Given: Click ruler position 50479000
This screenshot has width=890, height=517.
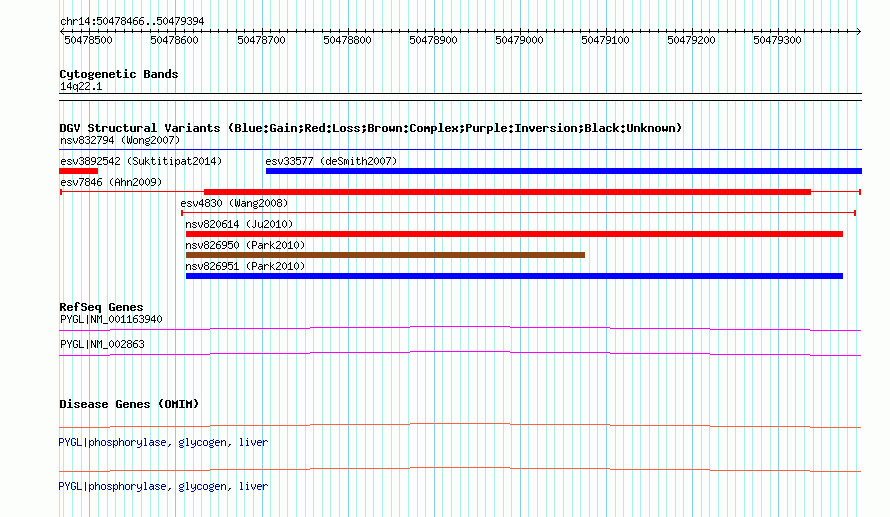Looking at the screenshot, I should coord(519,40).
